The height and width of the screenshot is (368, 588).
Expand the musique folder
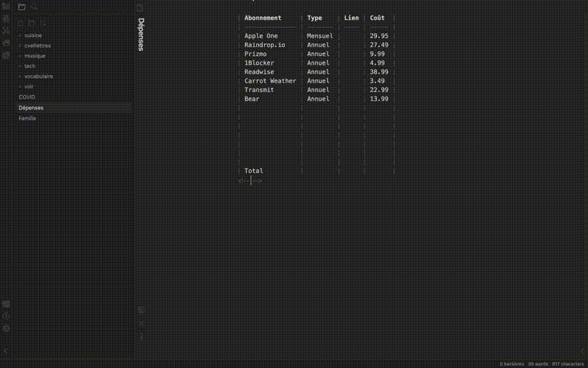35,56
